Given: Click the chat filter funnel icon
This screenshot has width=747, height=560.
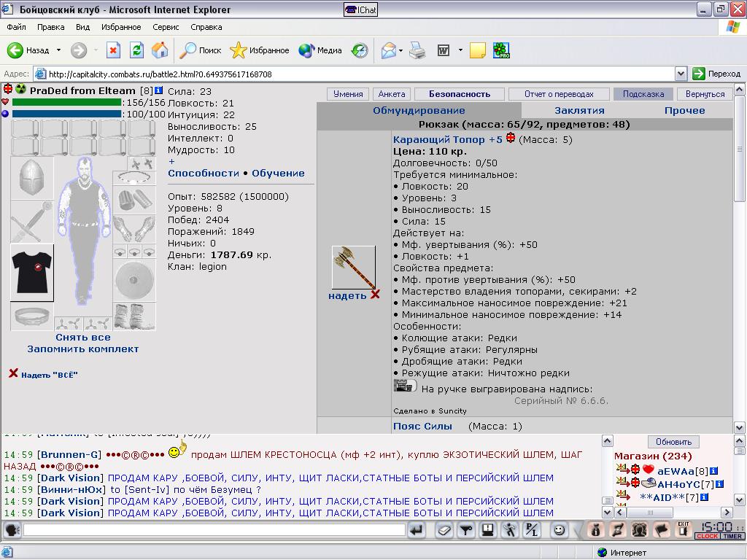Looking at the screenshot, I should point(466,529).
